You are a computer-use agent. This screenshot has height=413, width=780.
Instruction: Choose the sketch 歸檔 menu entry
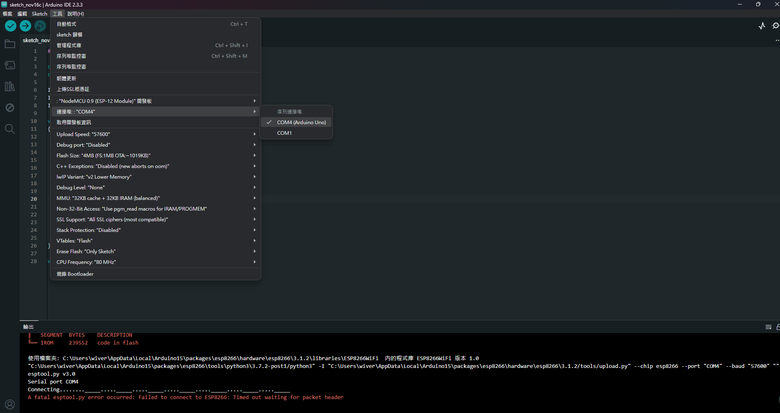(x=156, y=35)
